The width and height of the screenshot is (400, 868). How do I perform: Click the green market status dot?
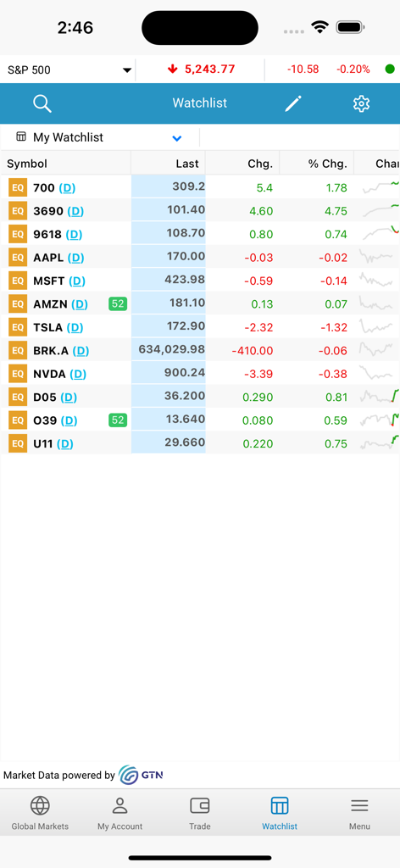tap(390, 70)
